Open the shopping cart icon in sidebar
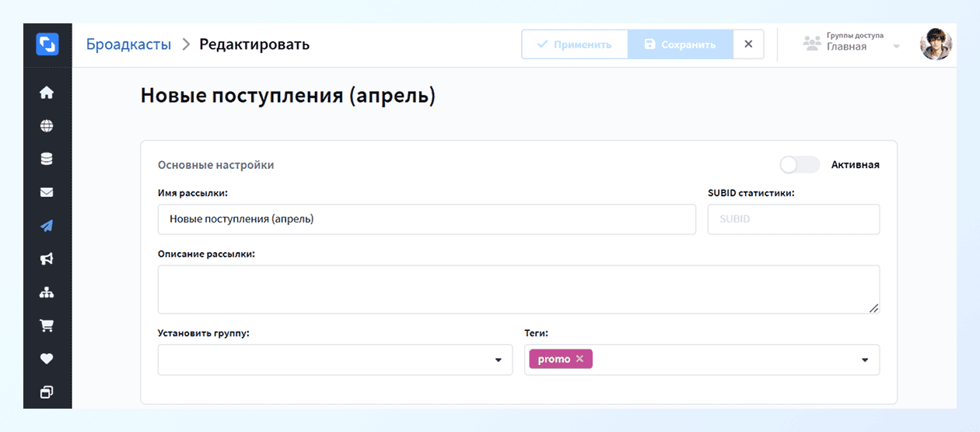The height and width of the screenshot is (432, 980). pyautogui.click(x=47, y=326)
